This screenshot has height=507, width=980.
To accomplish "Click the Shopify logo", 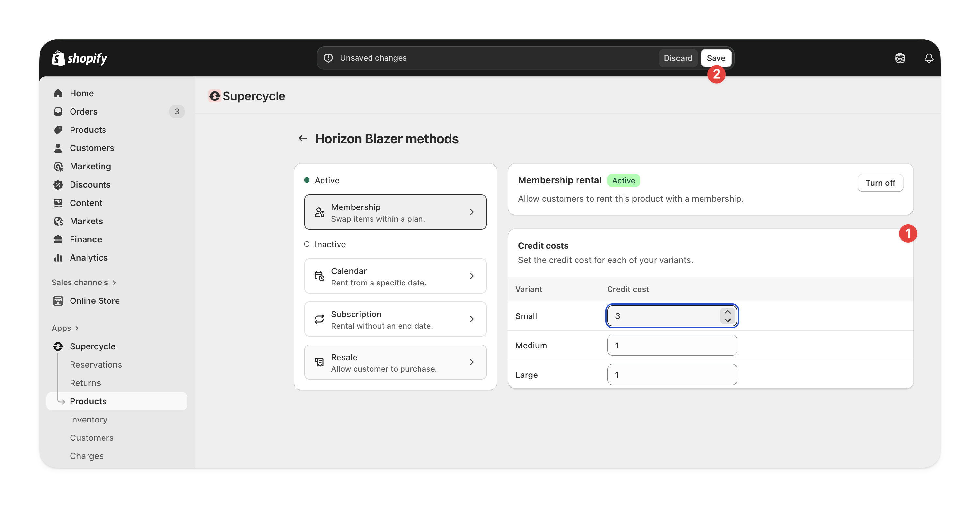I will tap(80, 58).
